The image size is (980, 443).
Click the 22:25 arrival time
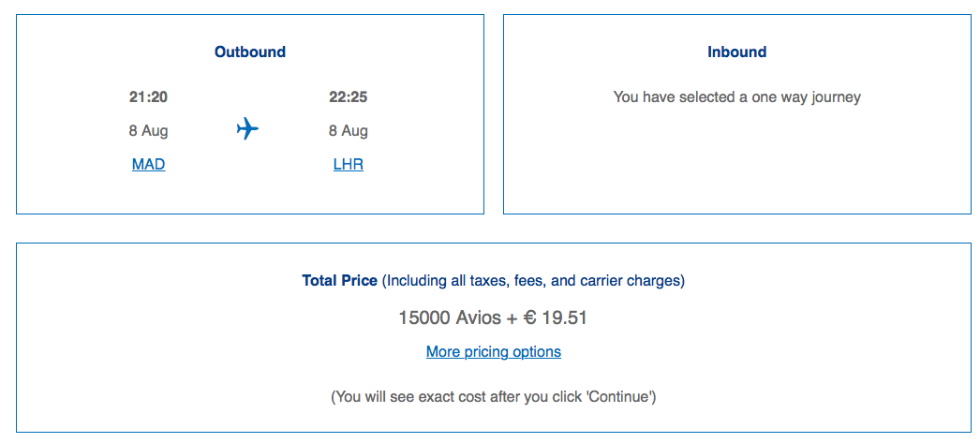coord(349,97)
